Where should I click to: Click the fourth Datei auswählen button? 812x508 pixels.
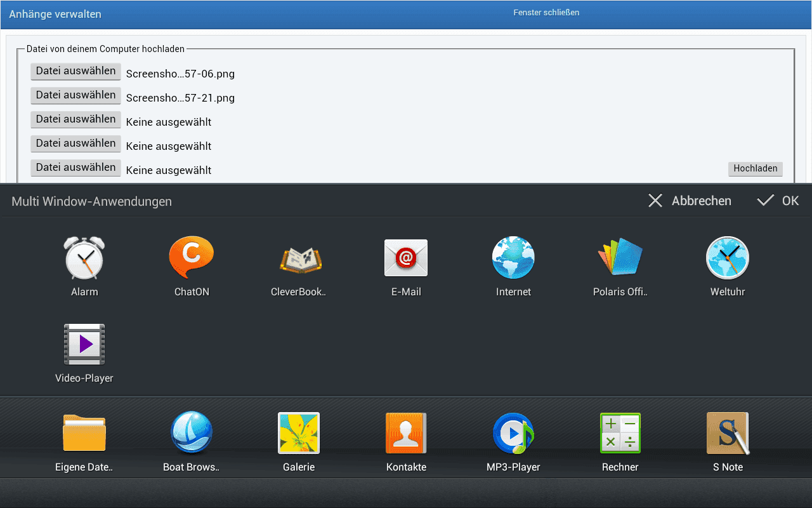click(x=75, y=144)
